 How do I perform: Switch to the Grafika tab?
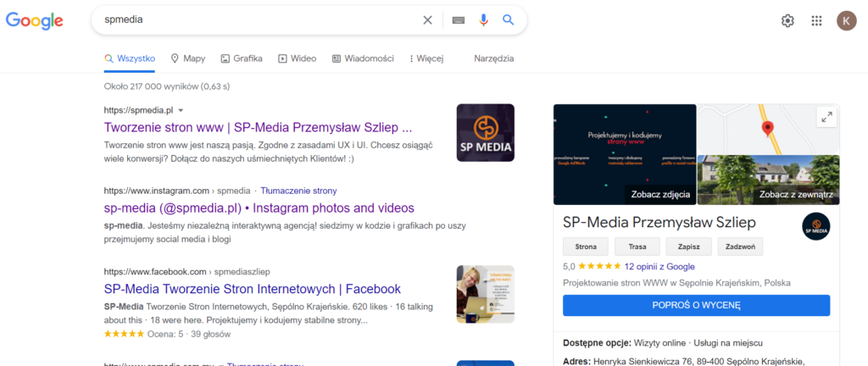[242, 58]
